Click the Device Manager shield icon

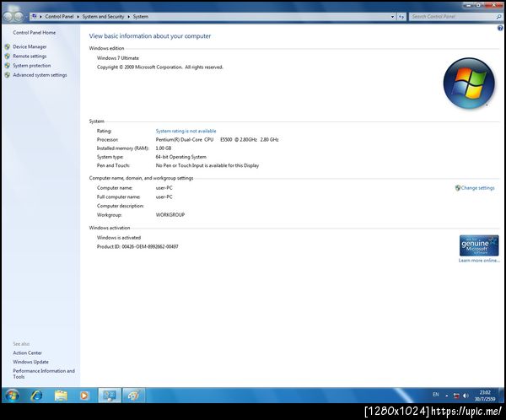click(8, 47)
